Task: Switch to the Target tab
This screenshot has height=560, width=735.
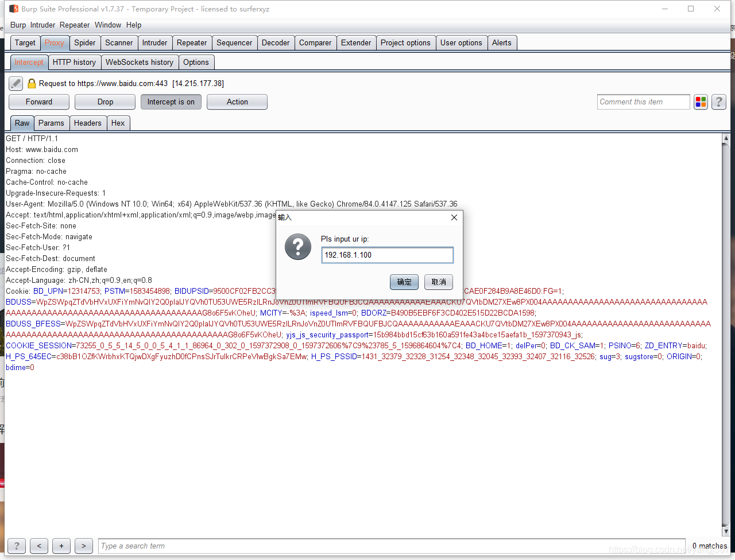Action: (25, 43)
